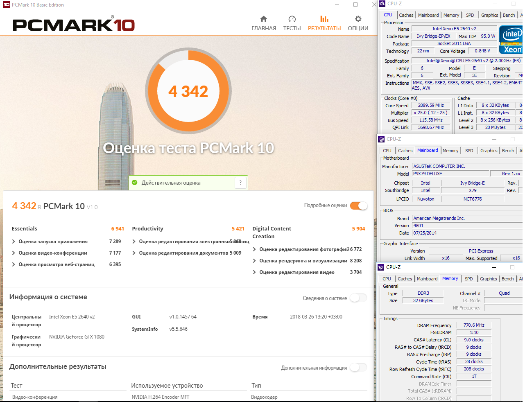Select Caches tab in bottom CPU-Z window
The height and width of the screenshot is (420, 525).
coord(405,279)
